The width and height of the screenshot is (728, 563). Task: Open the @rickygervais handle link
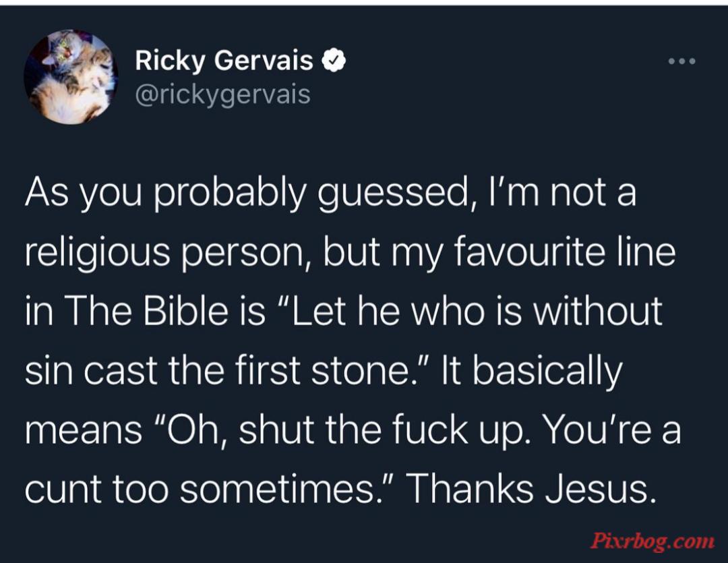click(x=223, y=94)
